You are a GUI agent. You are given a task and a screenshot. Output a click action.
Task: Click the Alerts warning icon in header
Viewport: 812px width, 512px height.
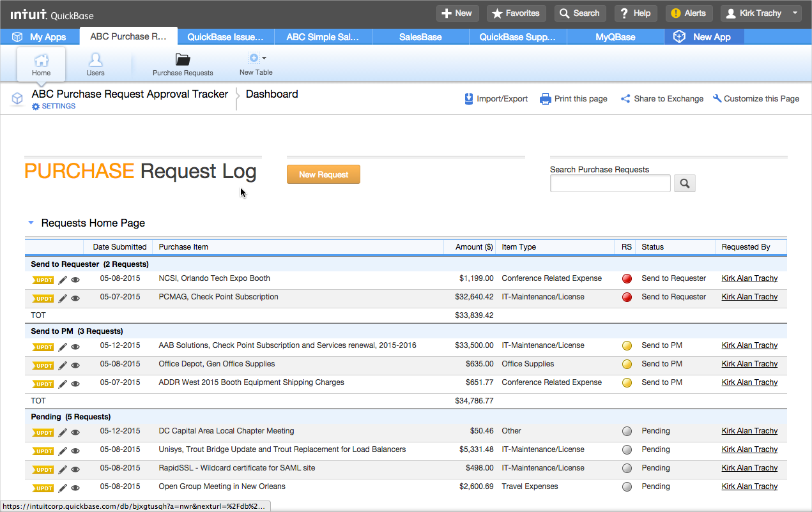pyautogui.click(x=675, y=13)
